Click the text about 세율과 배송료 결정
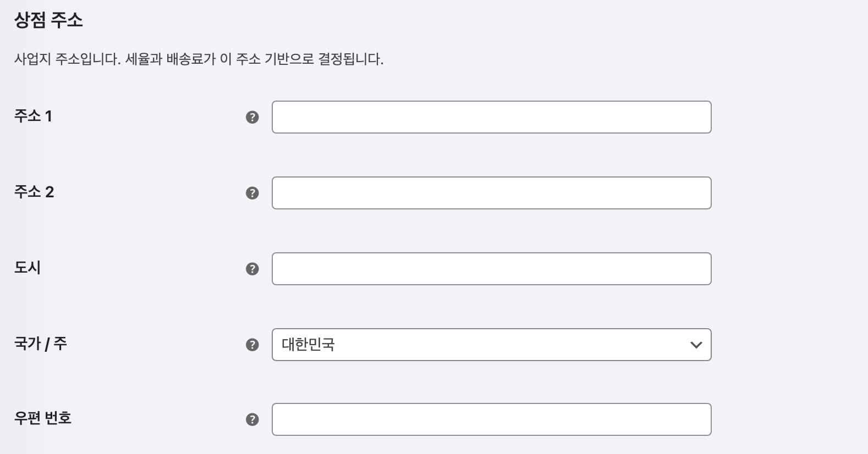 (x=255, y=59)
